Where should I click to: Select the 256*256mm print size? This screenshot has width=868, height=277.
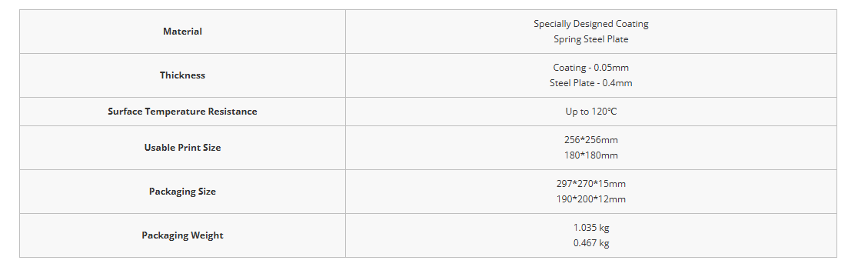(590, 139)
